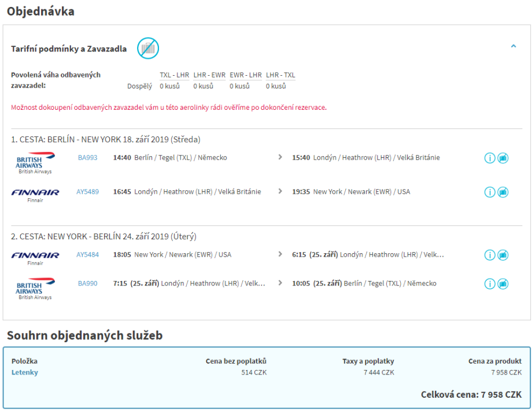Screen dimensions: 532x411
Task: Click the info icon for flight BA993
Action: [x=490, y=158]
